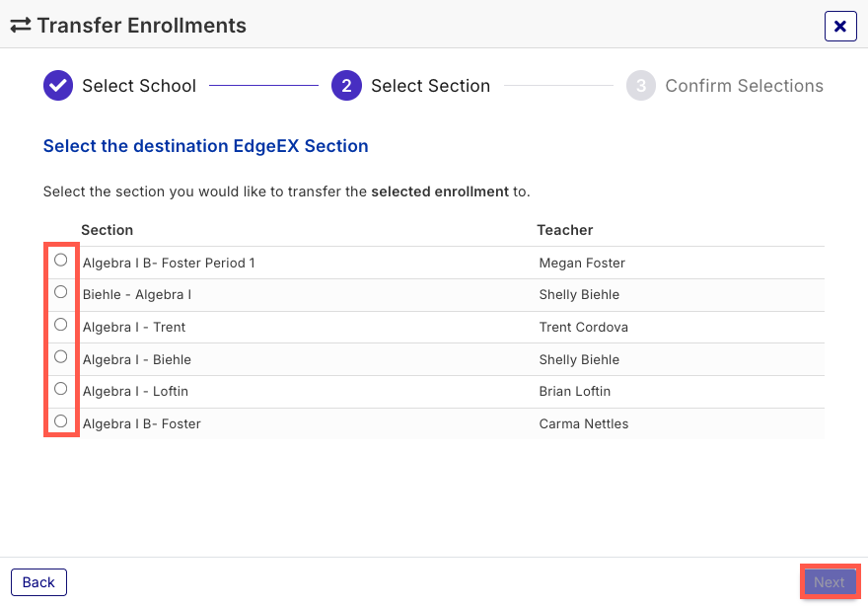Click the step 2 circle icon
Screen dimensions: 868x607
coord(346,86)
